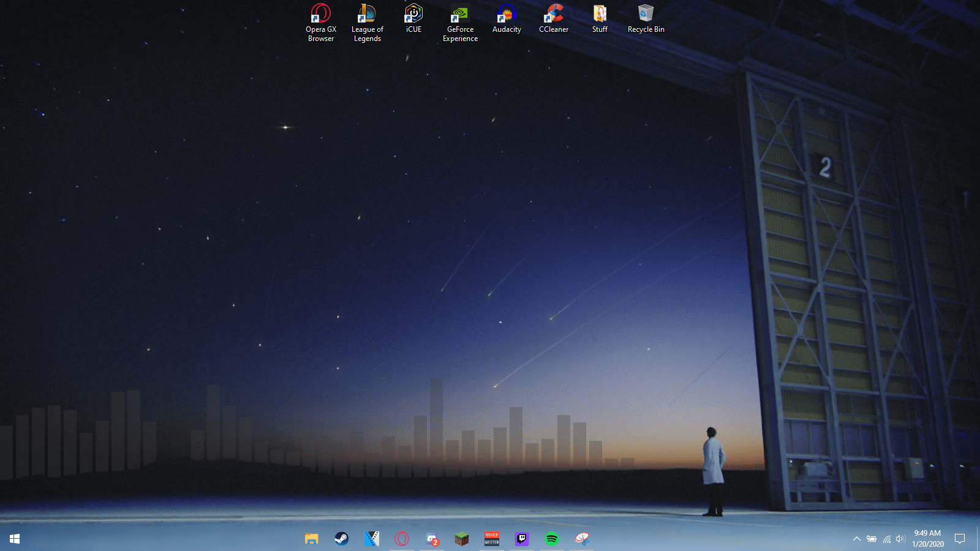Open the volume control from the tray
980x551 pixels.
[900, 539]
